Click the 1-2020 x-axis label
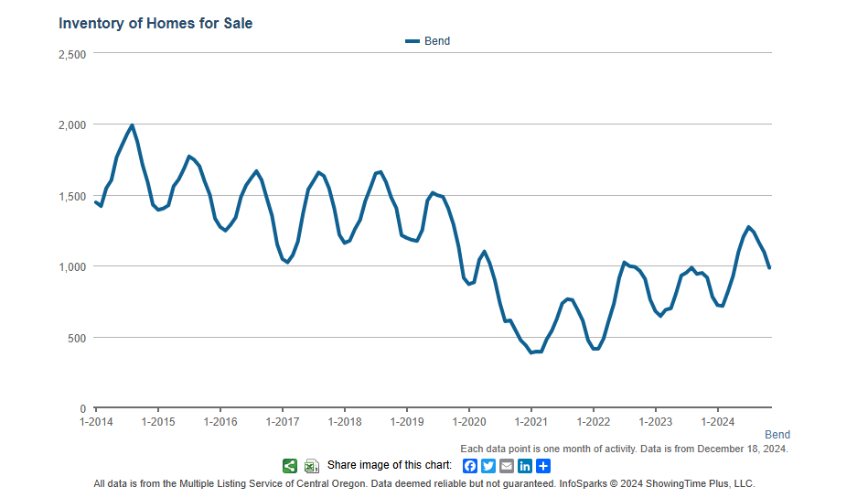The image size is (868, 498). tap(468, 422)
